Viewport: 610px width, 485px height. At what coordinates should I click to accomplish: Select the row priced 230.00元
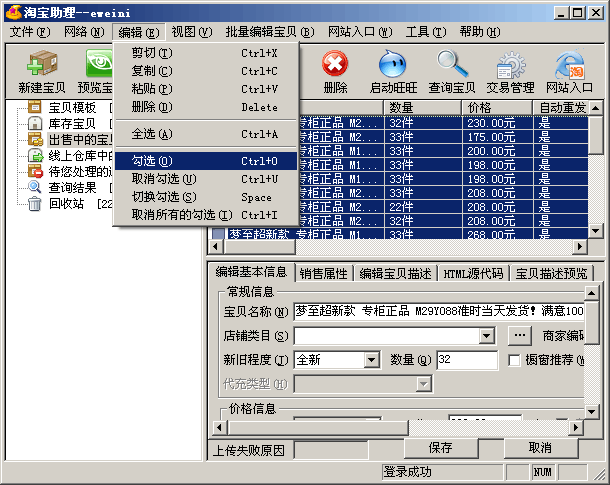[x=443, y=123]
